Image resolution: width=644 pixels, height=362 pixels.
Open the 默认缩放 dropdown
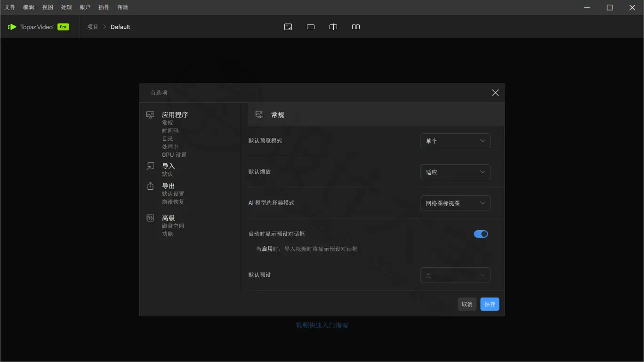[x=455, y=172]
